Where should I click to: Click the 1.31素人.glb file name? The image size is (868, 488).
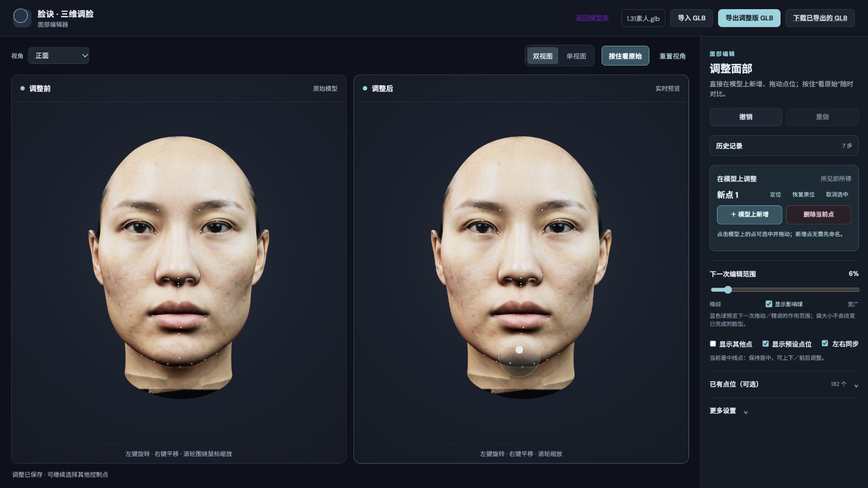(643, 18)
